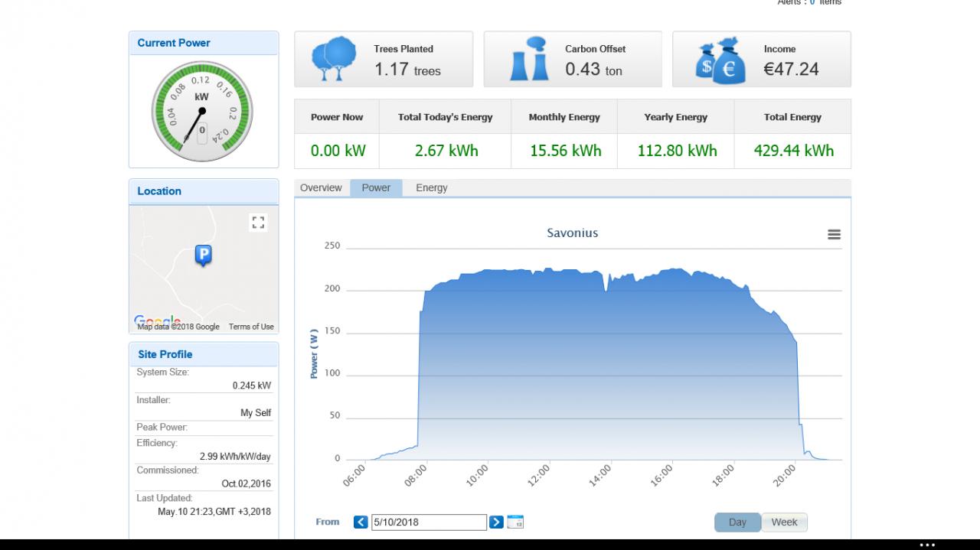The width and height of the screenshot is (980, 550).
Task: Click the blue parking map marker
Action: (203, 255)
